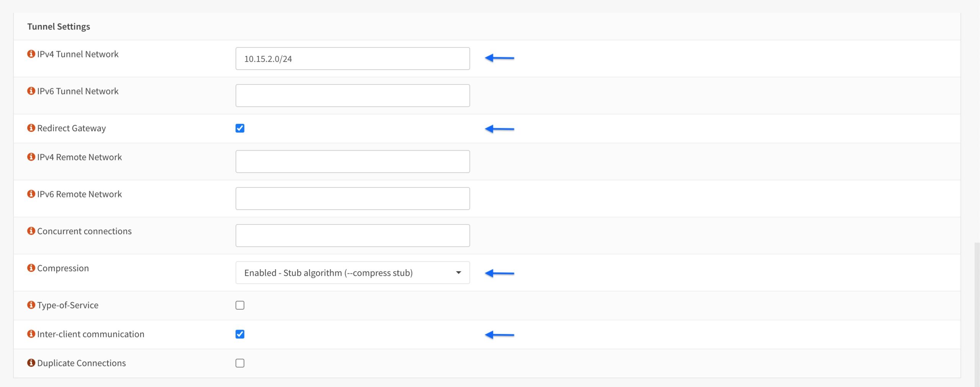Click the info icon beside Type-of-Service
This screenshot has height=387, width=980.
point(31,305)
